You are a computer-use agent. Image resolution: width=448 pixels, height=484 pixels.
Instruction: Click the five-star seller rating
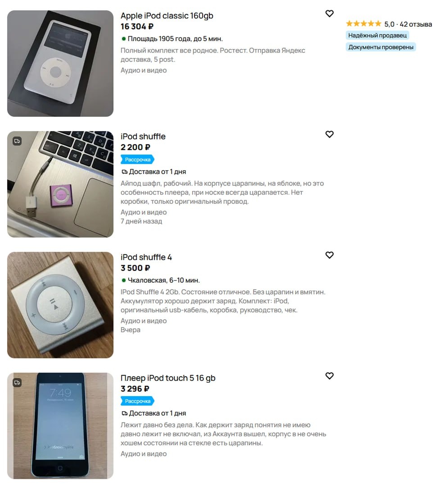pos(363,24)
